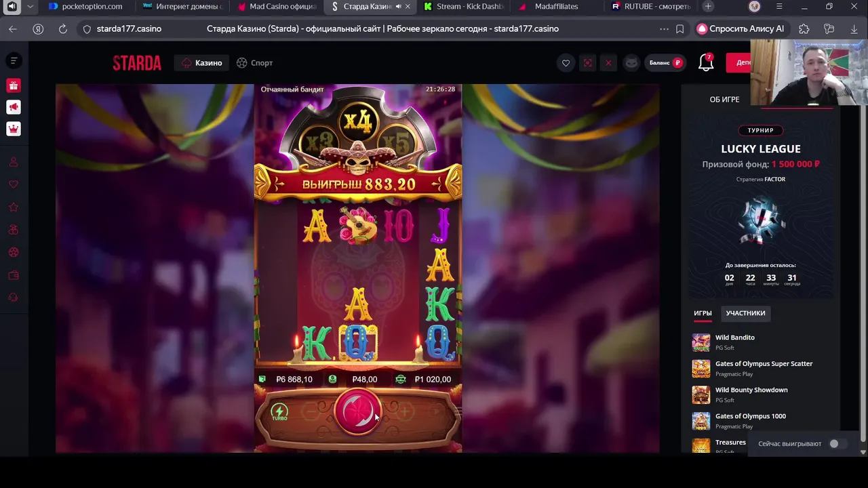Screen dimensions: 868x488
Task: Open the hamburger side menu
Action: pos(14,61)
